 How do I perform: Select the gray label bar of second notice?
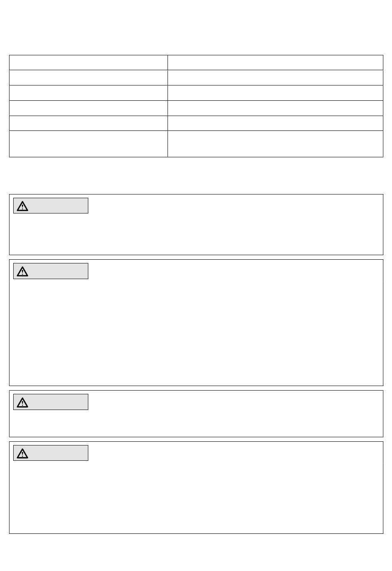[51, 271]
